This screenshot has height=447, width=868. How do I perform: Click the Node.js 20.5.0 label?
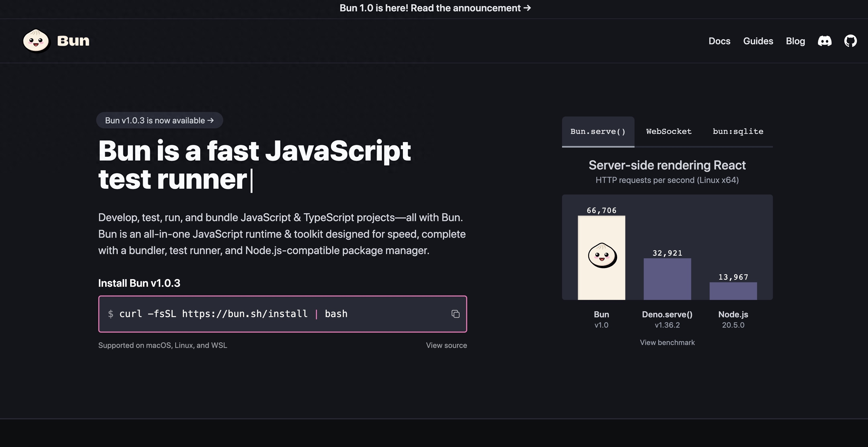[733, 320]
